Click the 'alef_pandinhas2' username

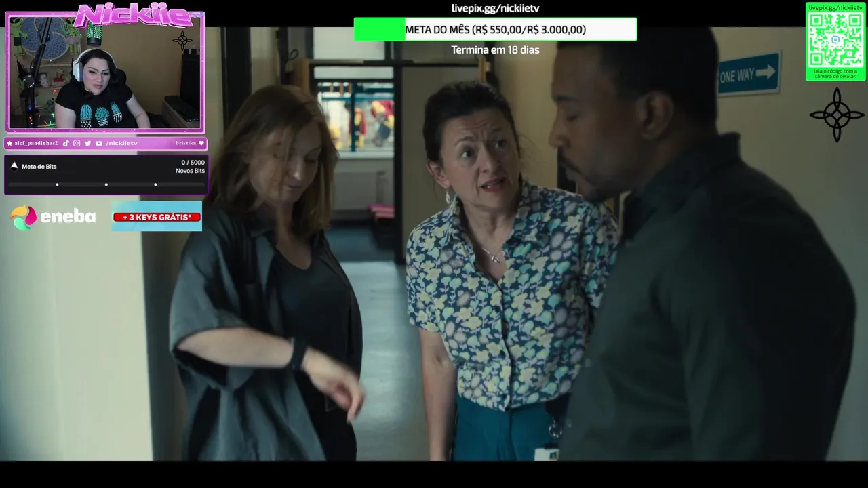[x=37, y=144]
